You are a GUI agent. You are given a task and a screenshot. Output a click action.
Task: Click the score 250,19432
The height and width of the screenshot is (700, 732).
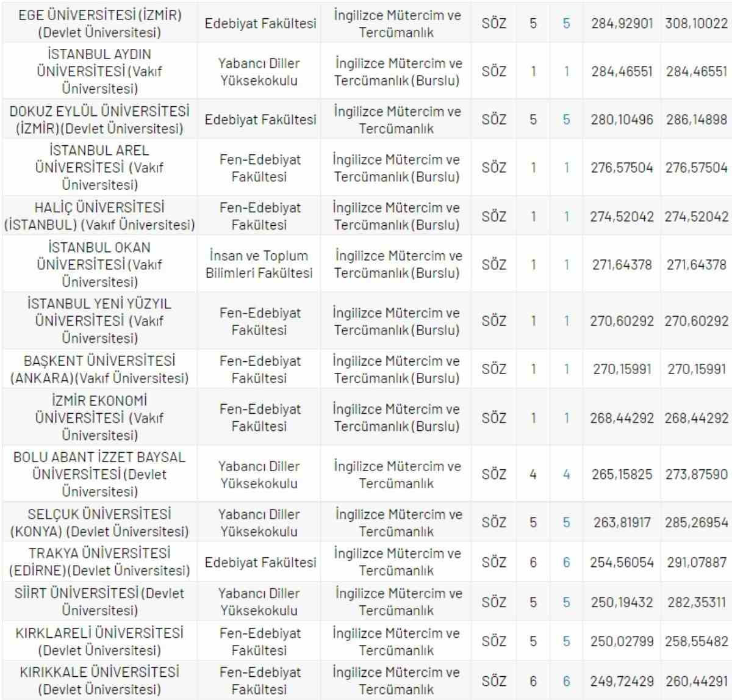pyautogui.click(x=622, y=602)
